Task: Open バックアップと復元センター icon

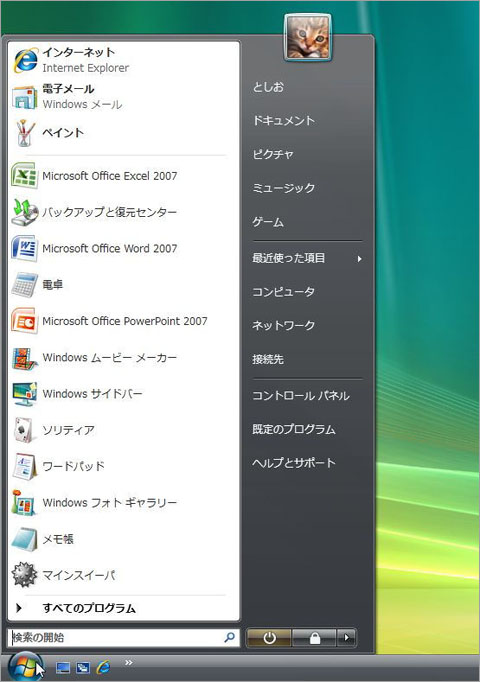Action: coord(25,212)
